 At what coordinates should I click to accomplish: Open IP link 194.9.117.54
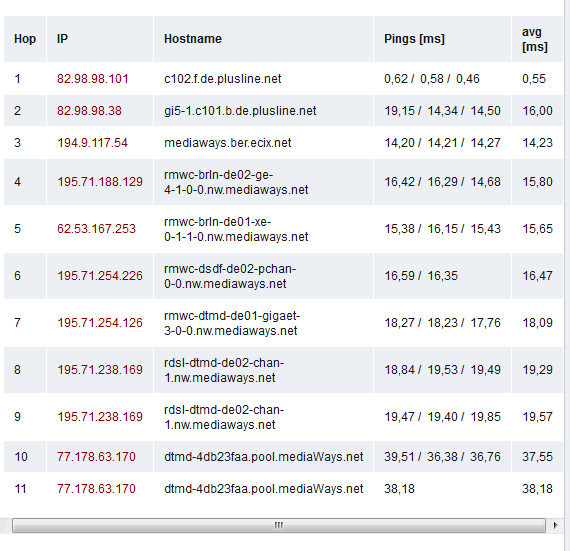click(92, 143)
